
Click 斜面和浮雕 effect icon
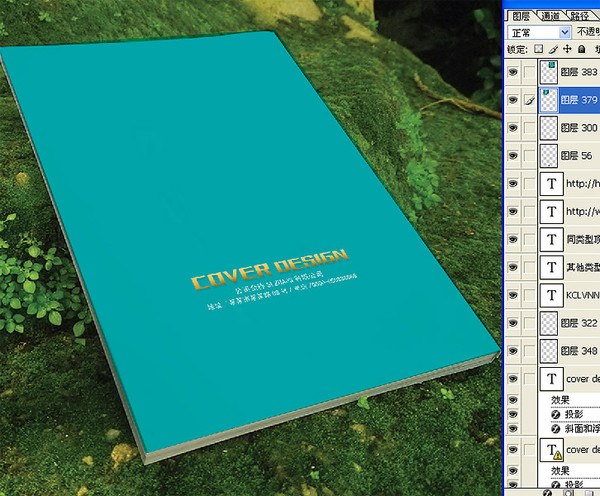click(556, 429)
